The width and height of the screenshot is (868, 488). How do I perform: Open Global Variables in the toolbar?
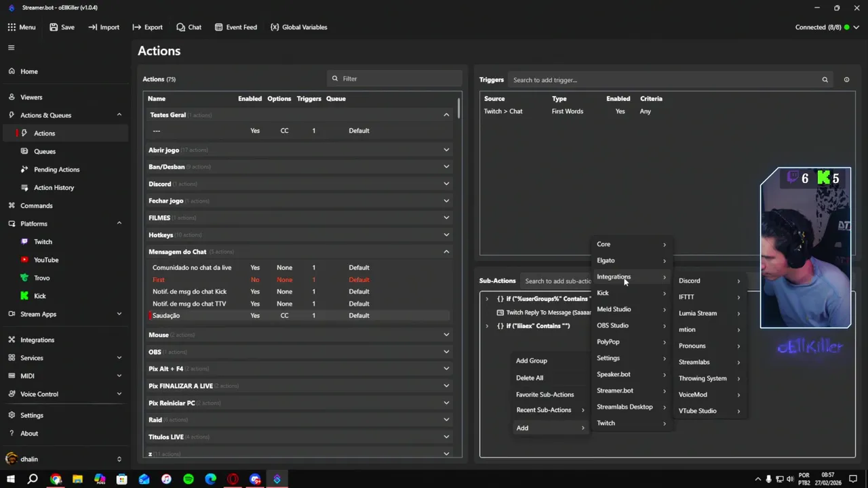click(298, 27)
